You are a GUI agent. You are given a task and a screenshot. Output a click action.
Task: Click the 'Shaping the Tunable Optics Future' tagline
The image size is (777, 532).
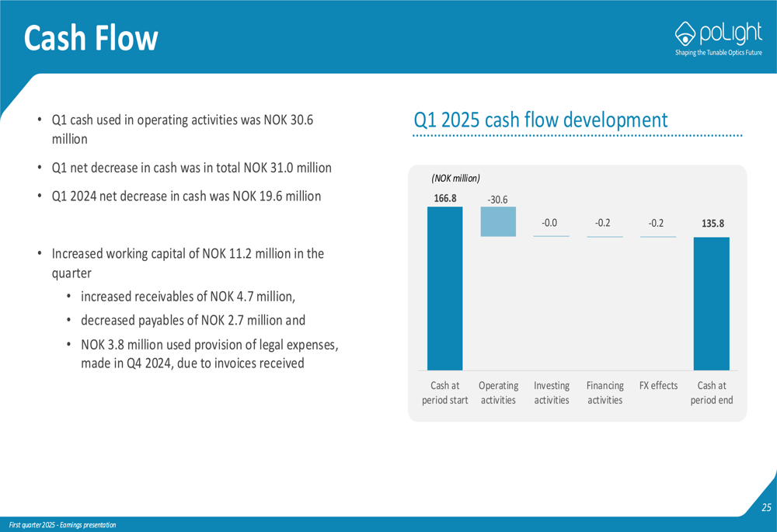coord(719,53)
